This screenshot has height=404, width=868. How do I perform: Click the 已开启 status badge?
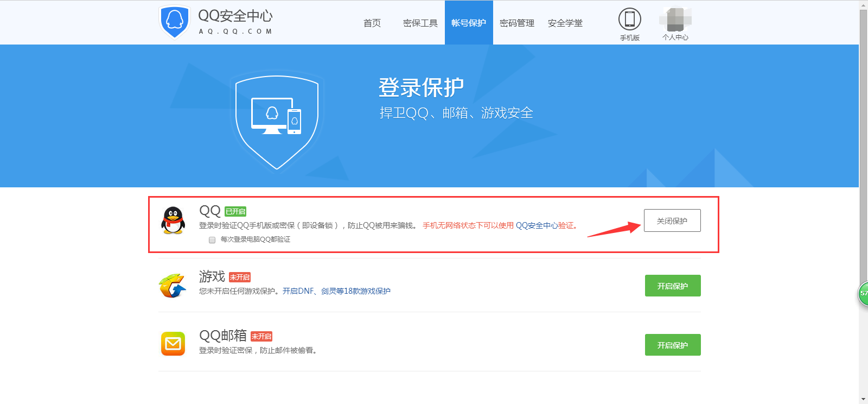[x=235, y=211]
